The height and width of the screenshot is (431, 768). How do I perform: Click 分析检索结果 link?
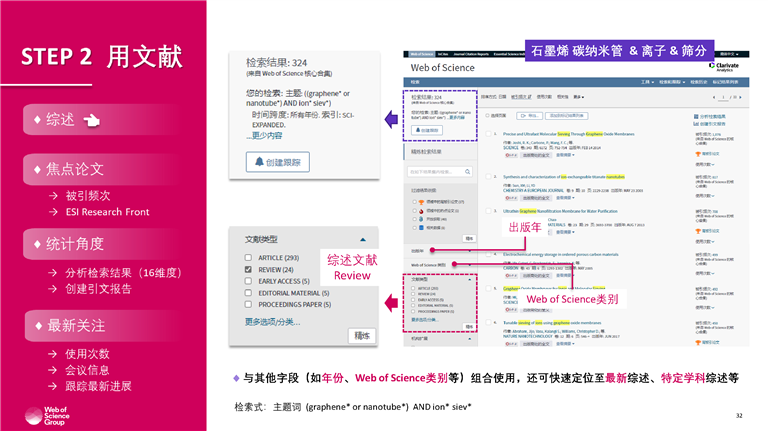[712, 117]
